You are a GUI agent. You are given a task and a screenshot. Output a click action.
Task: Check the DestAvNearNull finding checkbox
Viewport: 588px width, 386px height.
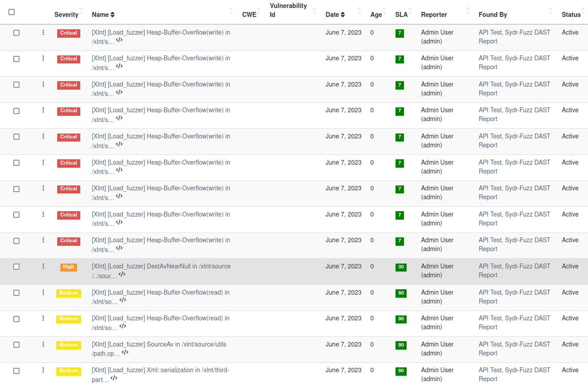click(x=16, y=266)
